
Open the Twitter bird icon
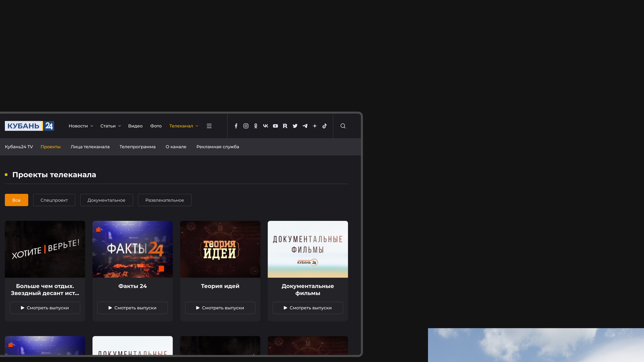(x=295, y=126)
